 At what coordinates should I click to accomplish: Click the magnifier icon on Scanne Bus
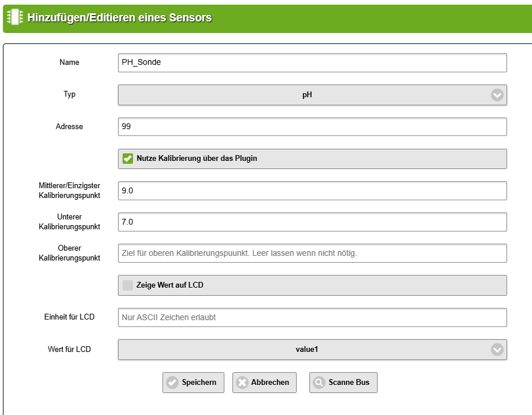(319, 383)
